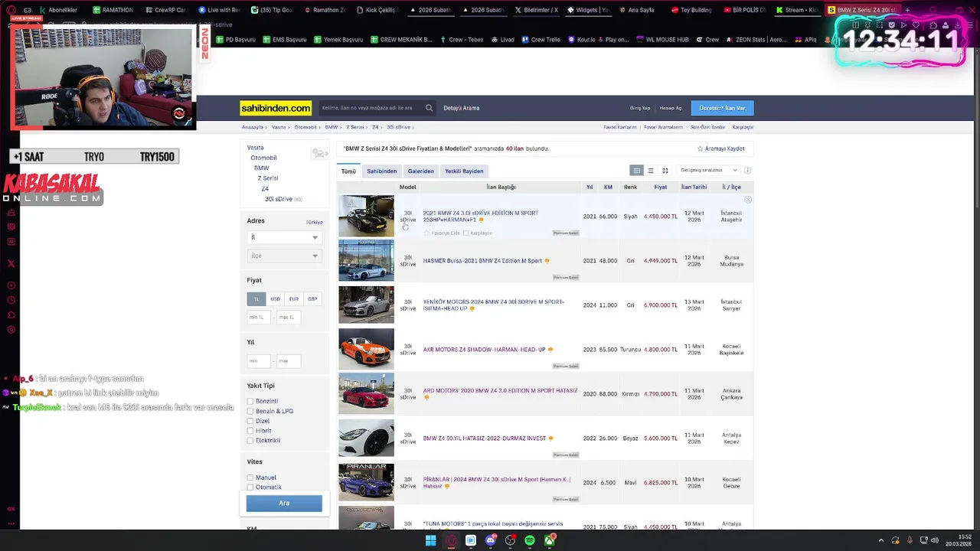Open Discord from the taskbar
Image resolution: width=980 pixels, height=551 pixels.
click(491, 541)
